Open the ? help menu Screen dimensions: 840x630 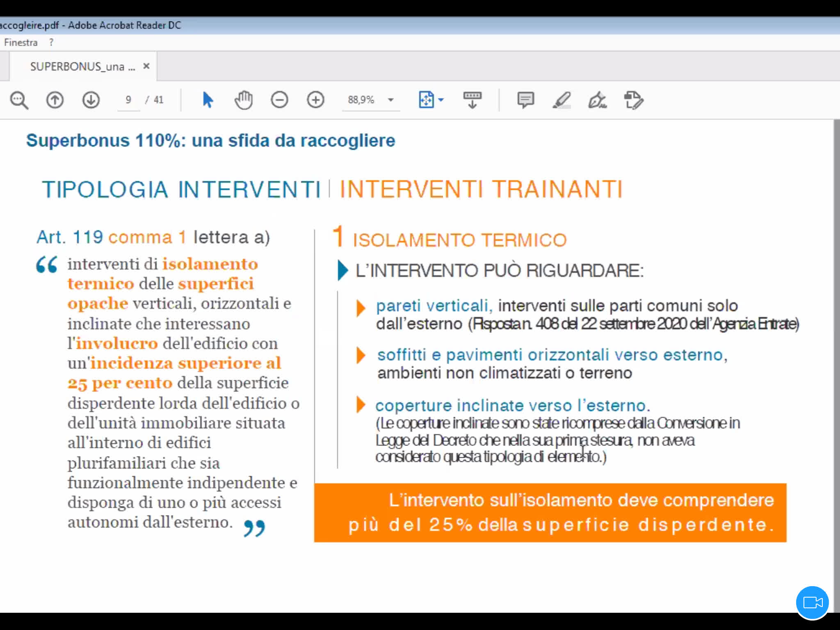click(51, 42)
